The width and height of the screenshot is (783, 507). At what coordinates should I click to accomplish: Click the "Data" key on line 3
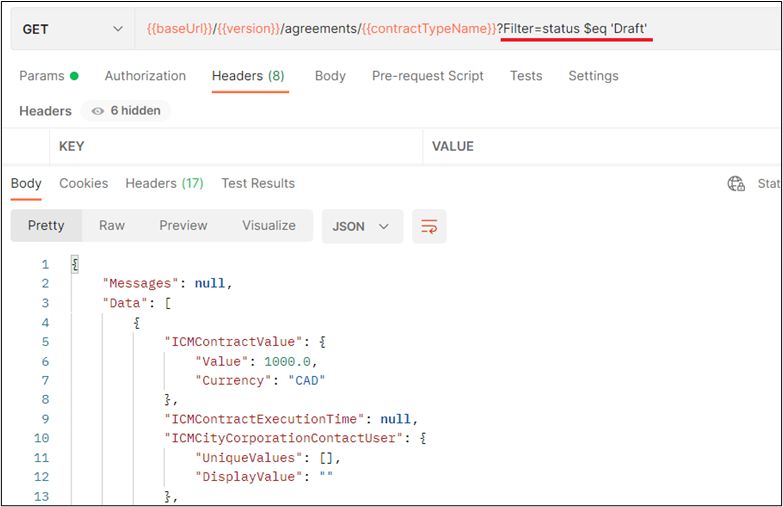(x=125, y=303)
